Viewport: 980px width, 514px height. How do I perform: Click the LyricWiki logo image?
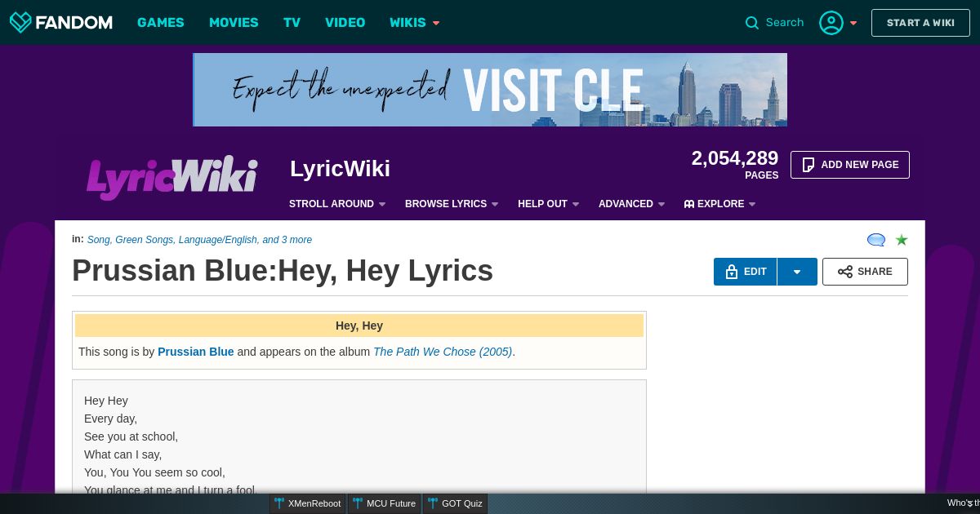click(172, 176)
